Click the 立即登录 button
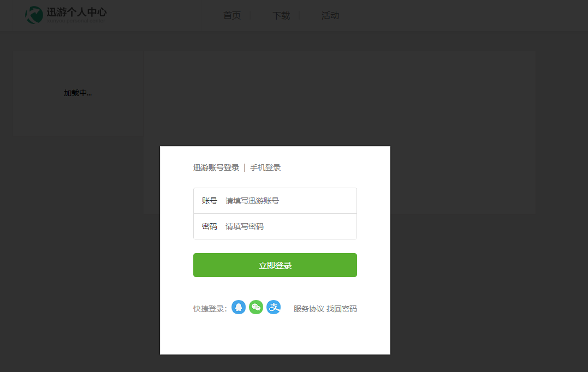The width and height of the screenshot is (588, 372). tap(275, 265)
